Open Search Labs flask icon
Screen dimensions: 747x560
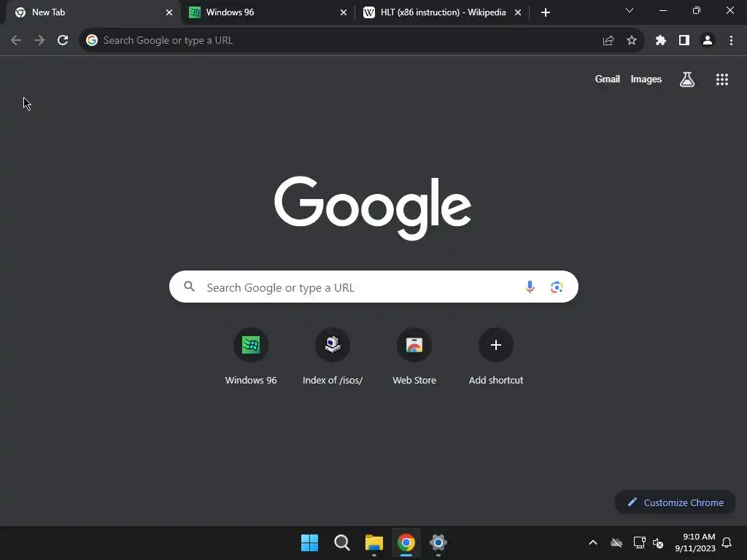[x=687, y=79]
